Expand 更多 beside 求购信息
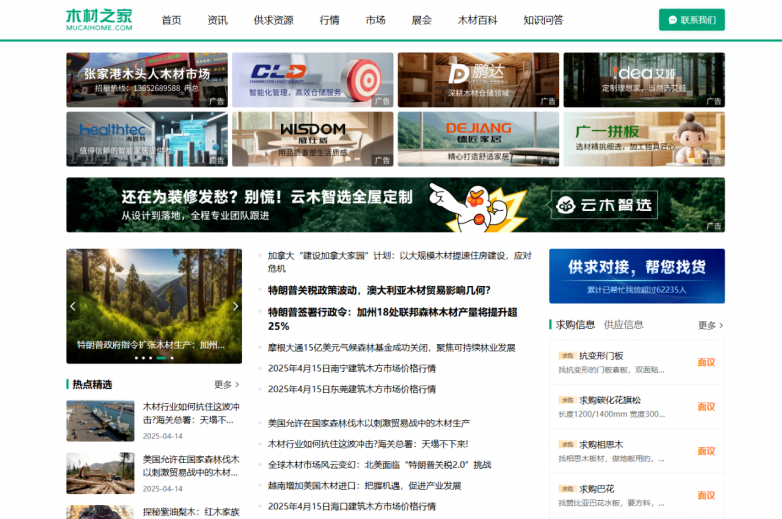 click(x=710, y=325)
